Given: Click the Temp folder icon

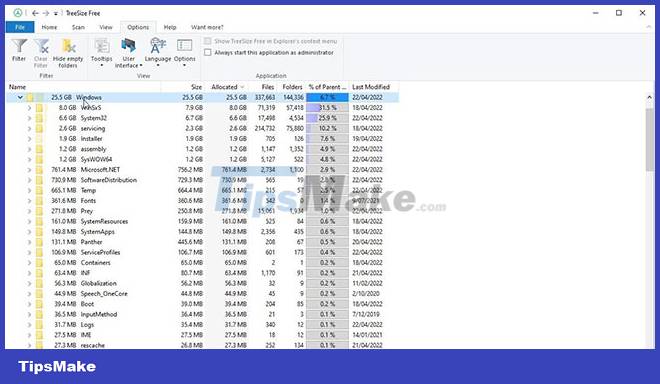Looking at the screenshot, I should pos(39,190).
